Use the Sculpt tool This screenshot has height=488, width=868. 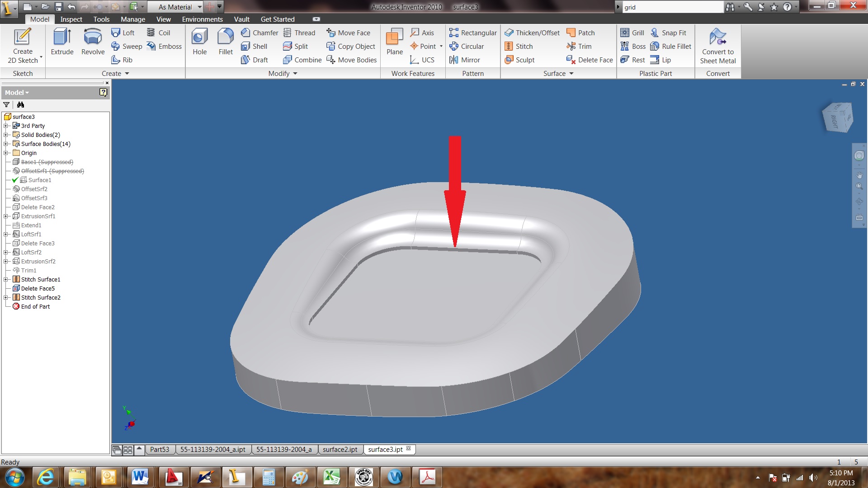click(519, 60)
